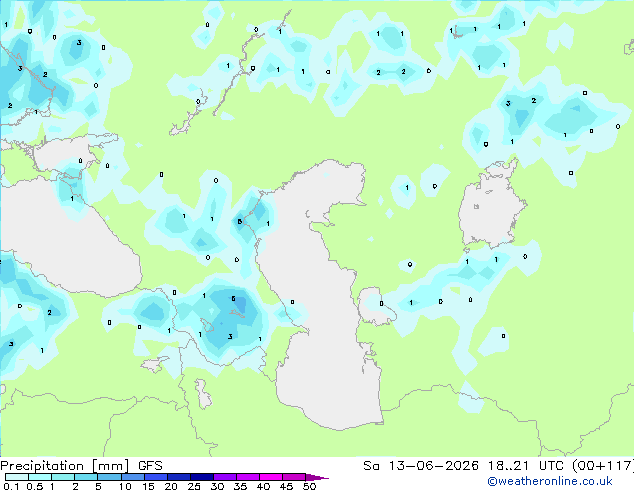Click the legend swatch between 10 and 15
The image size is (634, 490).
click(x=132, y=477)
